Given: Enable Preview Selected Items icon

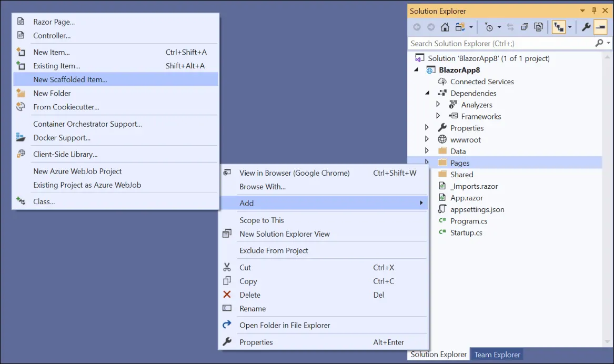Looking at the screenshot, I should coord(600,26).
